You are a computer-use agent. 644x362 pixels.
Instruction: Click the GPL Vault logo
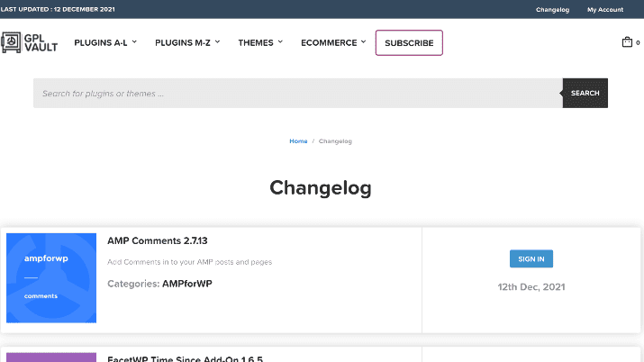tap(29, 42)
